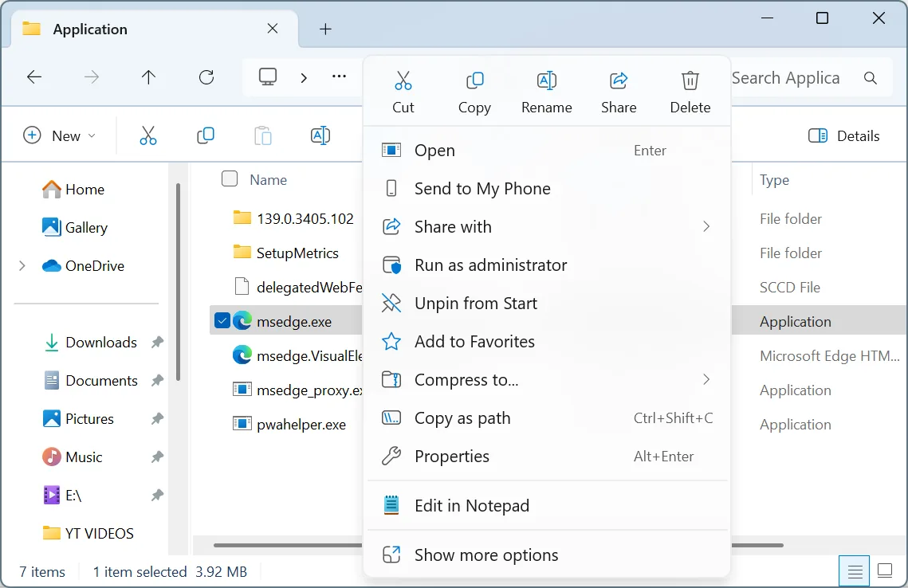Navigate up one folder level
Viewport: 908px width, 588px height.
point(149,77)
